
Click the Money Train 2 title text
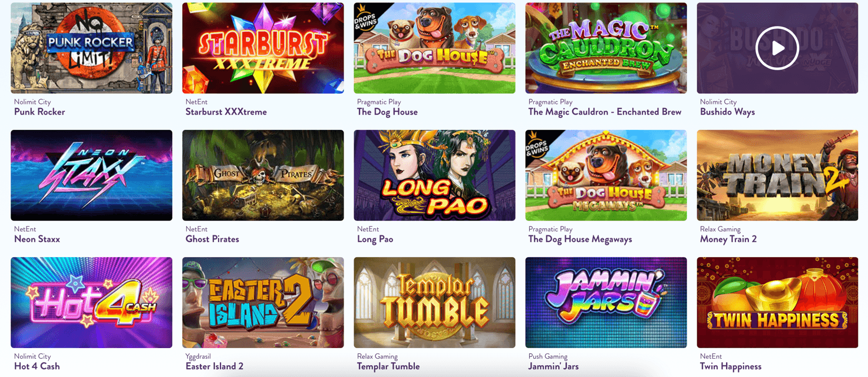[x=728, y=239]
